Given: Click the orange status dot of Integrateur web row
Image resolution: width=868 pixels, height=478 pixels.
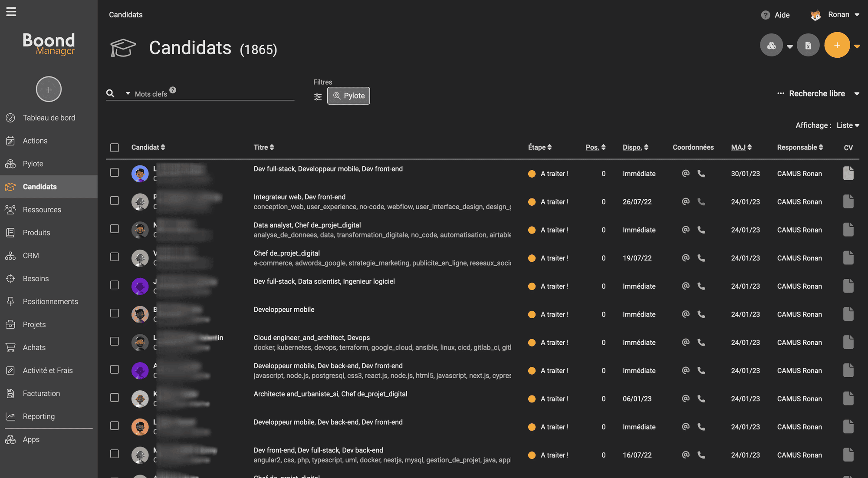Looking at the screenshot, I should (x=532, y=202).
